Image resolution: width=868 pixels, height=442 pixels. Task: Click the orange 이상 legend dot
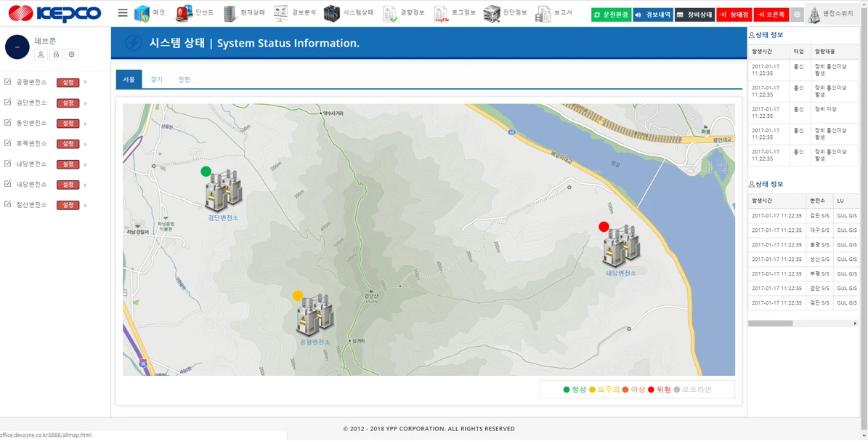pos(625,390)
